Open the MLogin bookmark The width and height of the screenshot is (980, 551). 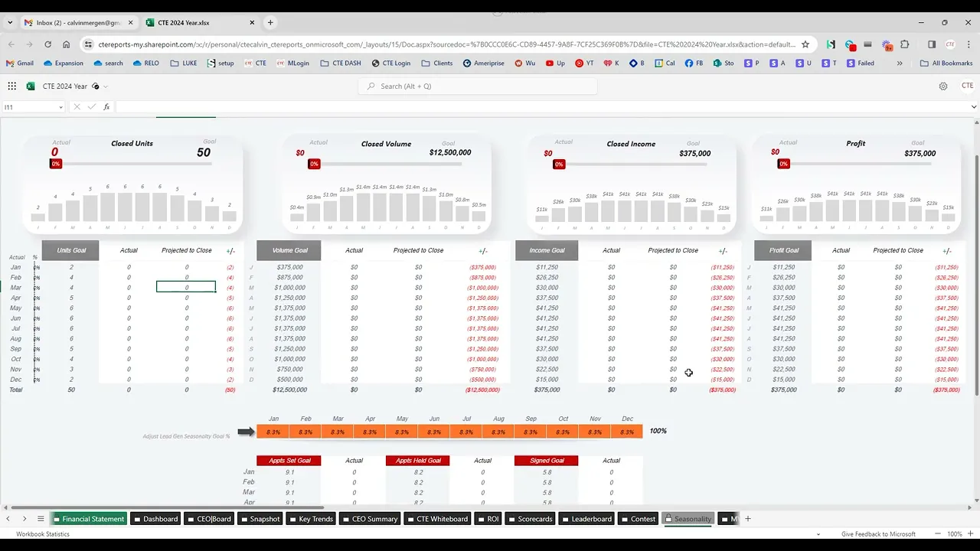[x=292, y=64]
